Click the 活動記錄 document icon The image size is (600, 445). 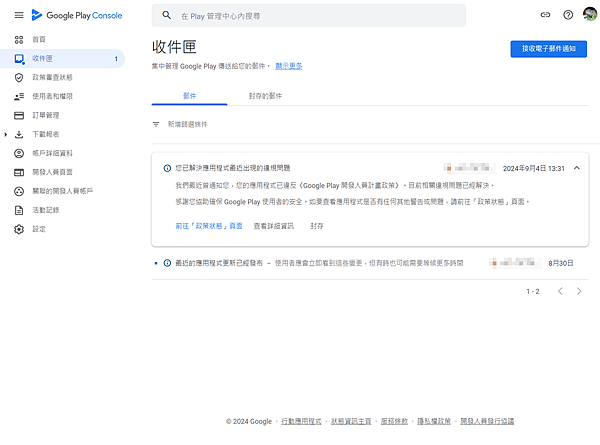tap(19, 210)
